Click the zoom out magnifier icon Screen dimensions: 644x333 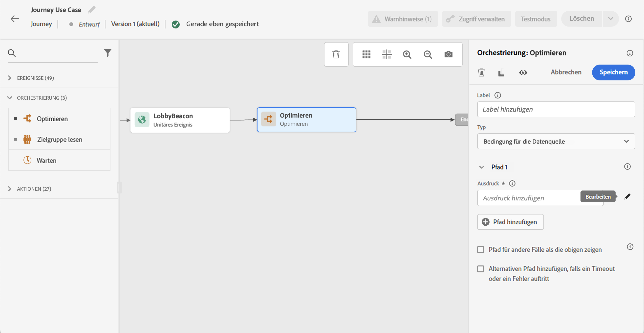point(428,54)
